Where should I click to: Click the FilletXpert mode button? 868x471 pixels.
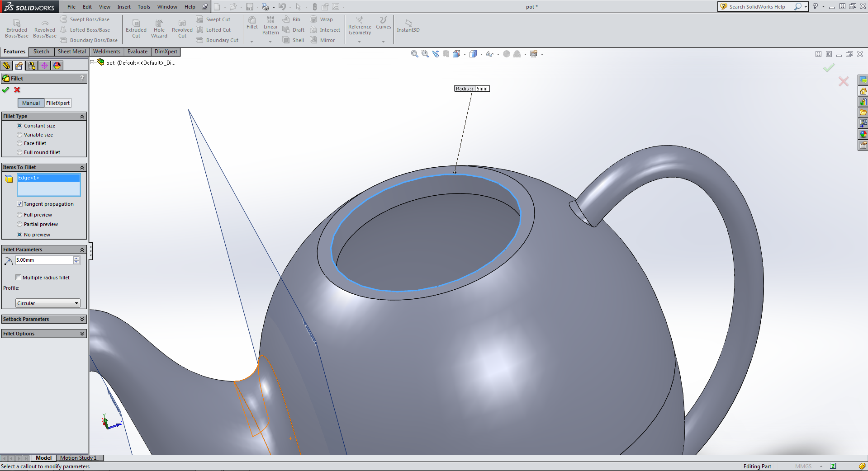tap(58, 103)
